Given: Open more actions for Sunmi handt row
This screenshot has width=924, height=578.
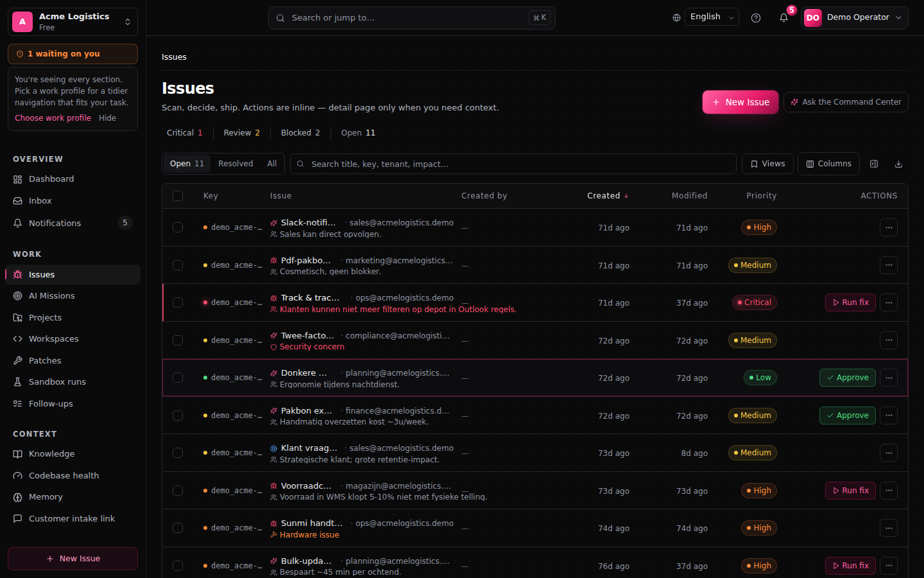Looking at the screenshot, I should (889, 528).
